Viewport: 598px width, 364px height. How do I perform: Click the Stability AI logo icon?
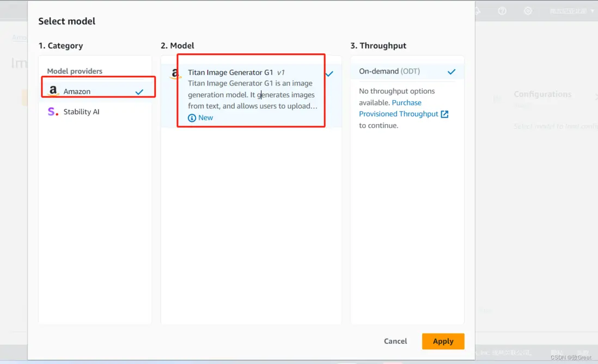coord(53,112)
